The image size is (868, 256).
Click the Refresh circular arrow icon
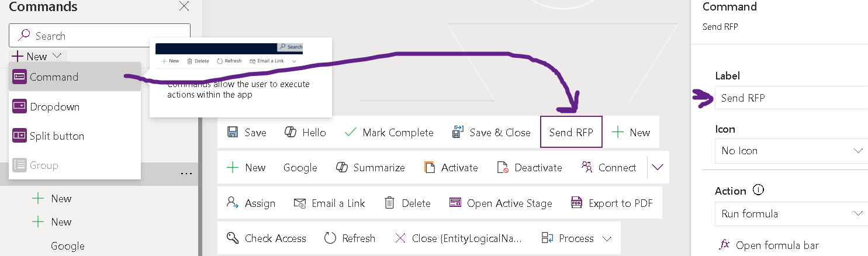pyautogui.click(x=330, y=238)
